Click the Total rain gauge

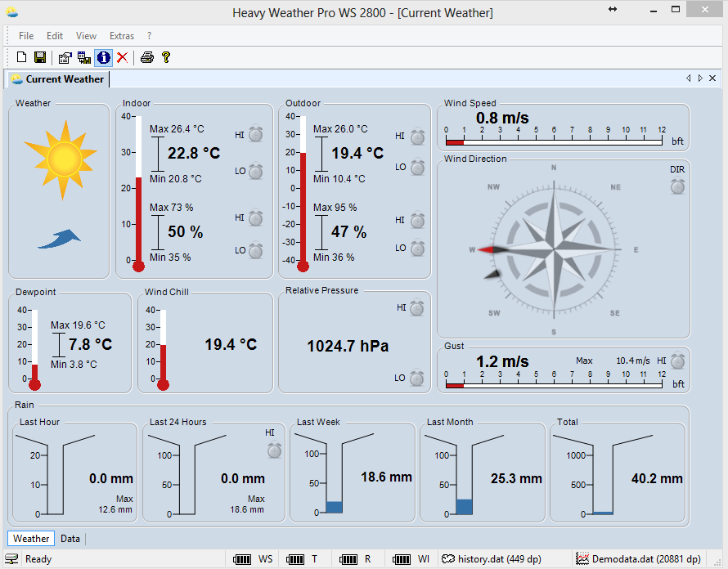[603, 475]
